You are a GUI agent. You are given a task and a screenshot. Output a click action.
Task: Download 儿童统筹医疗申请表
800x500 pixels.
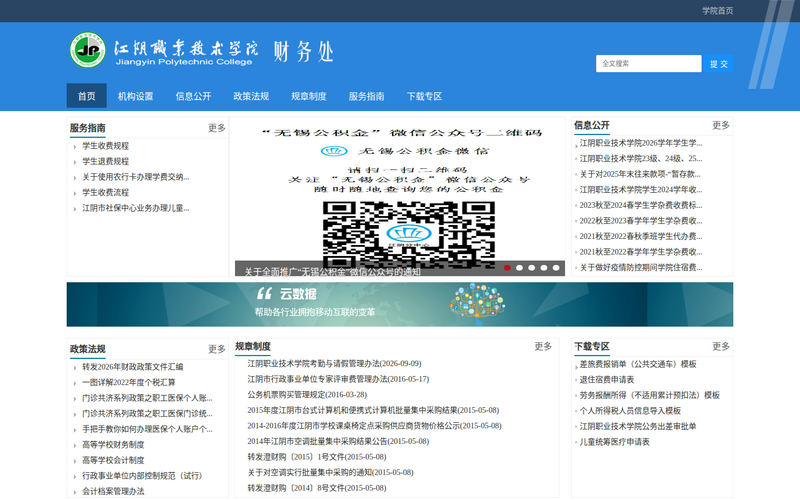614,442
